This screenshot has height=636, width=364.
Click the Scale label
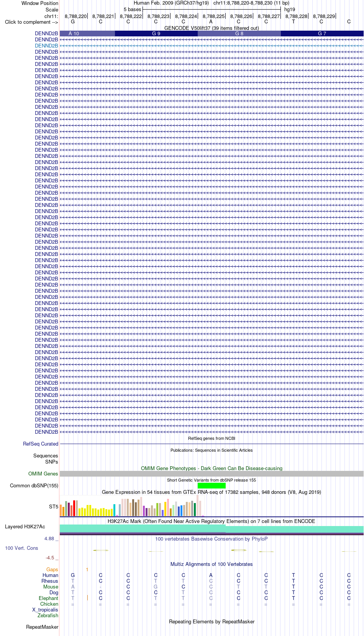tap(52, 10)
